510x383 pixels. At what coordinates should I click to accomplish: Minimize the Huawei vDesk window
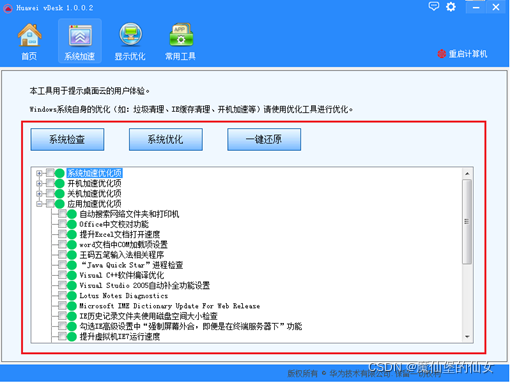476,7
